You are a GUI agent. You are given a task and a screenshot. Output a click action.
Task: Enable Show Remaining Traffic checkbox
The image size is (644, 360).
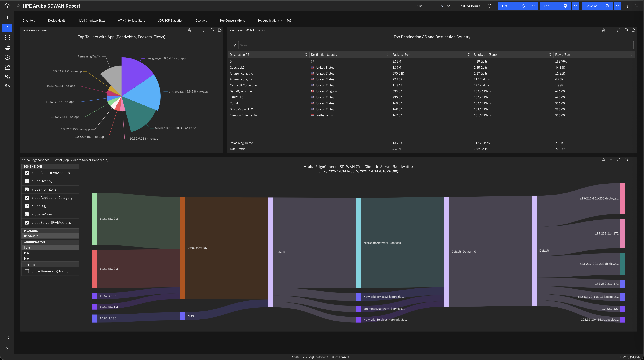27,271
